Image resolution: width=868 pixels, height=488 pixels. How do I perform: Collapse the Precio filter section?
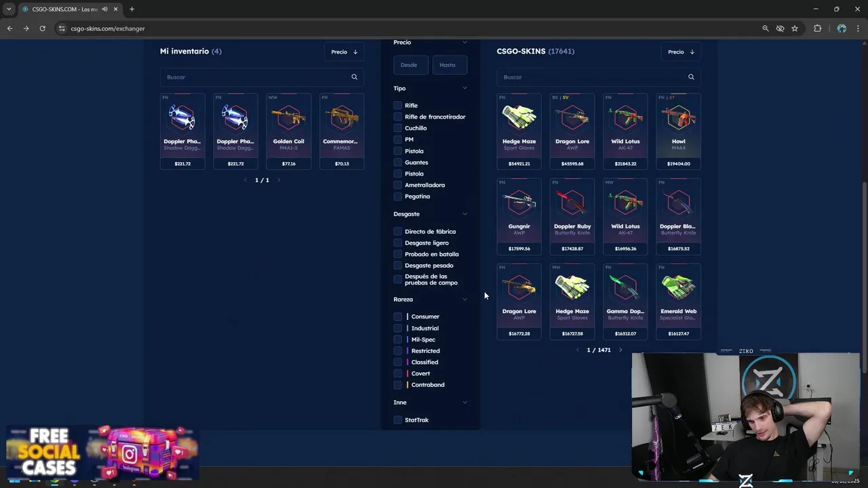click(465, 42)
